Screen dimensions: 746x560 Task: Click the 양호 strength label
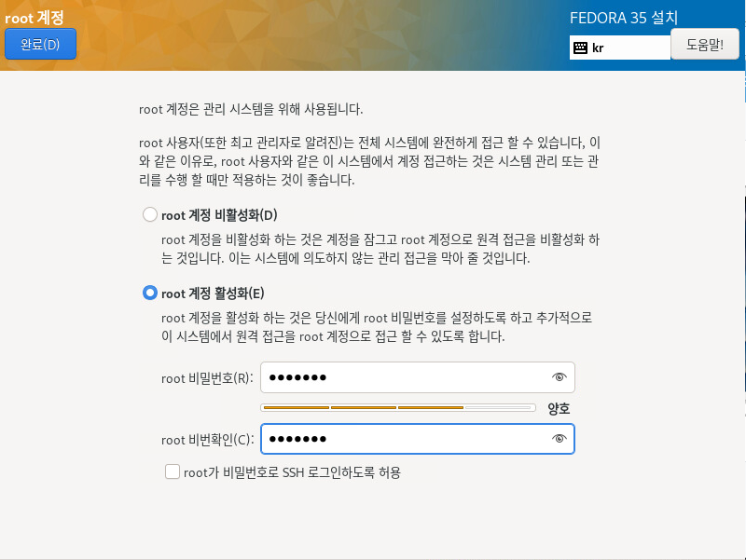(x=559, y=408)
